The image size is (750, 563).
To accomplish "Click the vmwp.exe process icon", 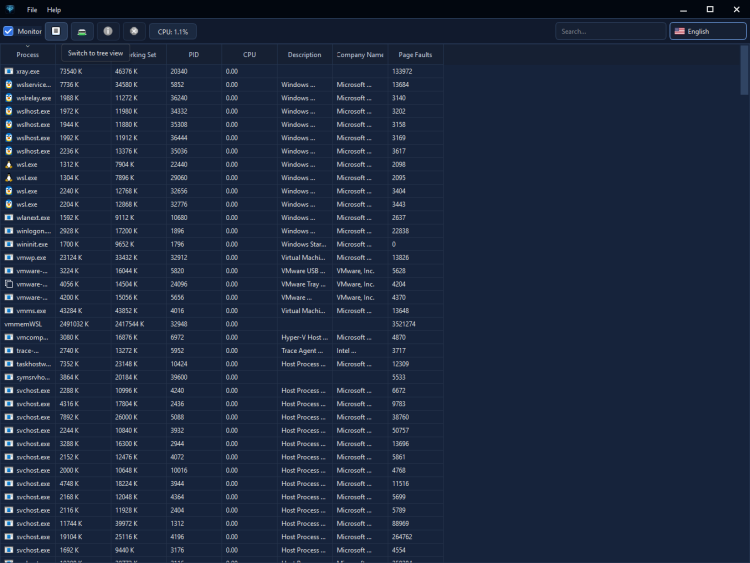I will [9, 257].
